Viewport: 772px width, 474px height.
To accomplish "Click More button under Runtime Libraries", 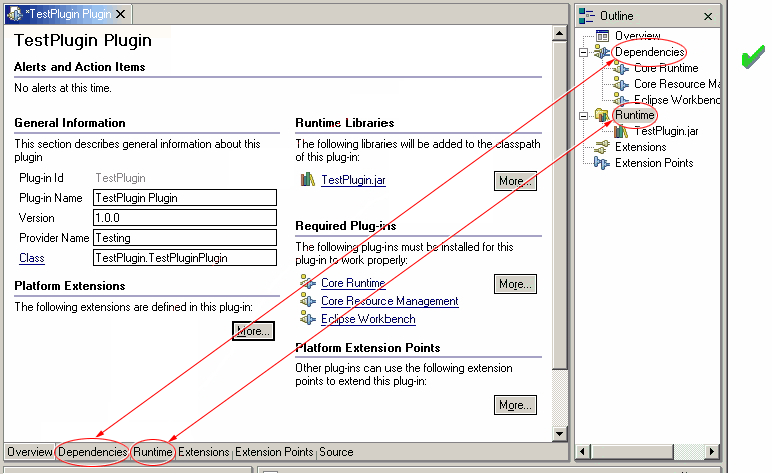I will 515,181.
